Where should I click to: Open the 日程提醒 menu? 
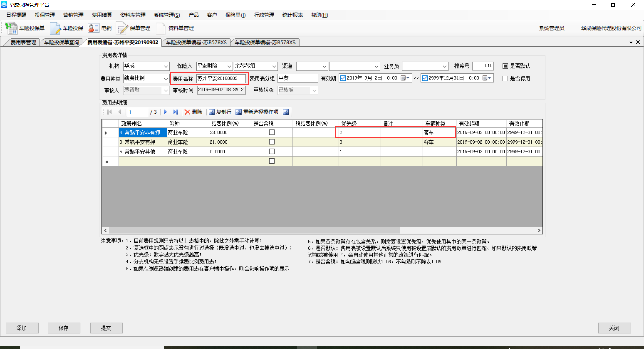tap(16, 15)
